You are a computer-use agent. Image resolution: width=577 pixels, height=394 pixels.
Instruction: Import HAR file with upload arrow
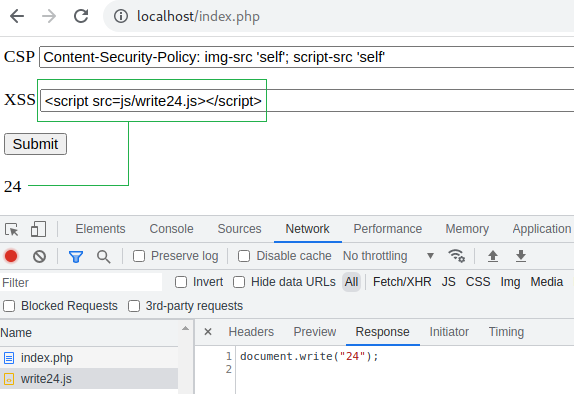pyautogui.click(x=493, y=256)
